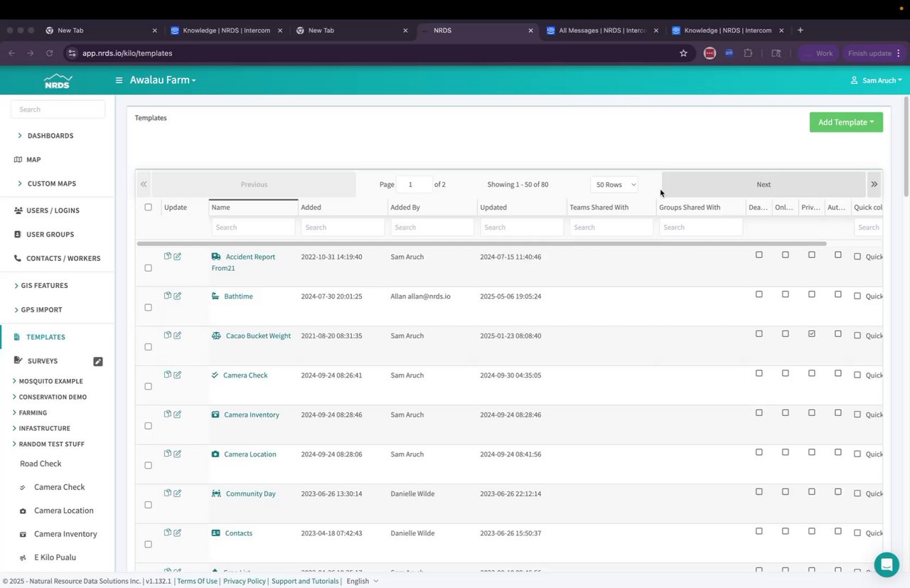Click the horizontal table scrollbar

click(481, 244)
